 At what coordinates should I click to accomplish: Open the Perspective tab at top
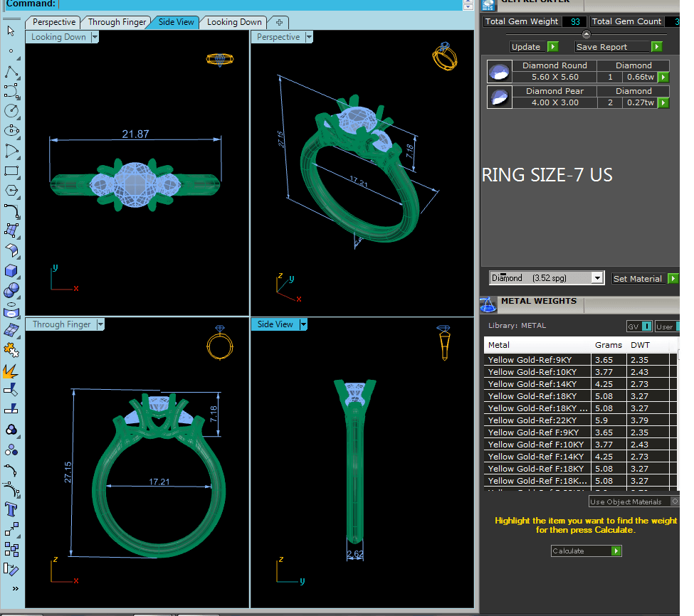click(54, 22)
